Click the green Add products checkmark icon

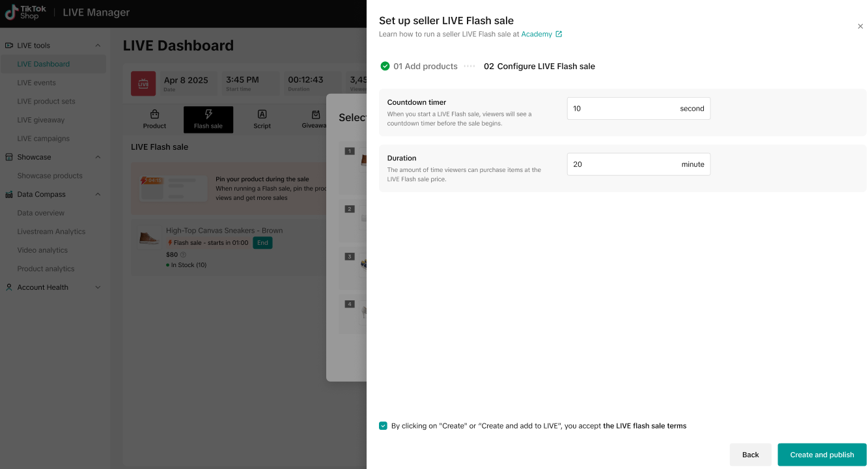[x=385, y=66]
